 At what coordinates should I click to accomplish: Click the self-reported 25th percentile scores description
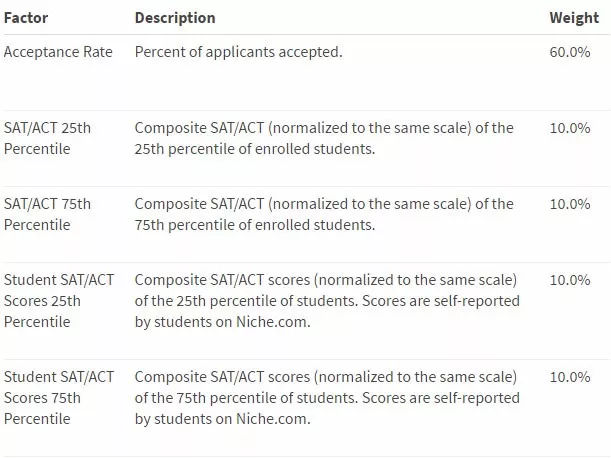pyautogui.click(x=327, y=301)
